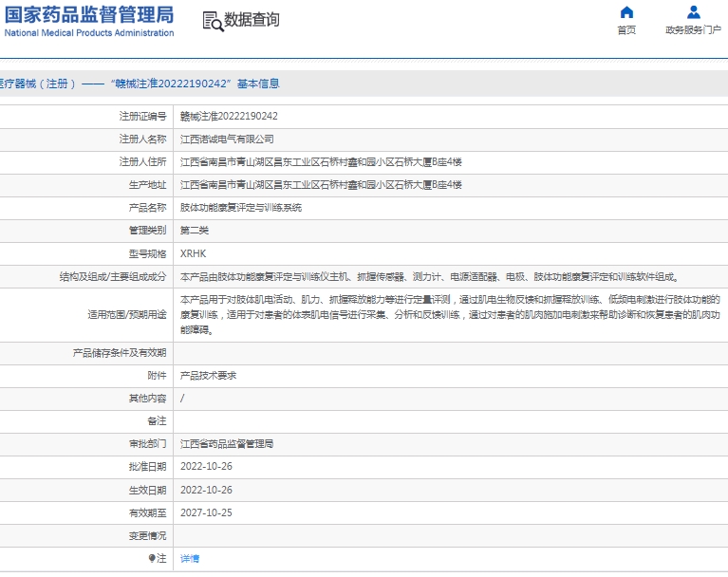Click the 结构及组成 composition description text
This screenshot has height=577, width=728.
(x=430, y=277)
